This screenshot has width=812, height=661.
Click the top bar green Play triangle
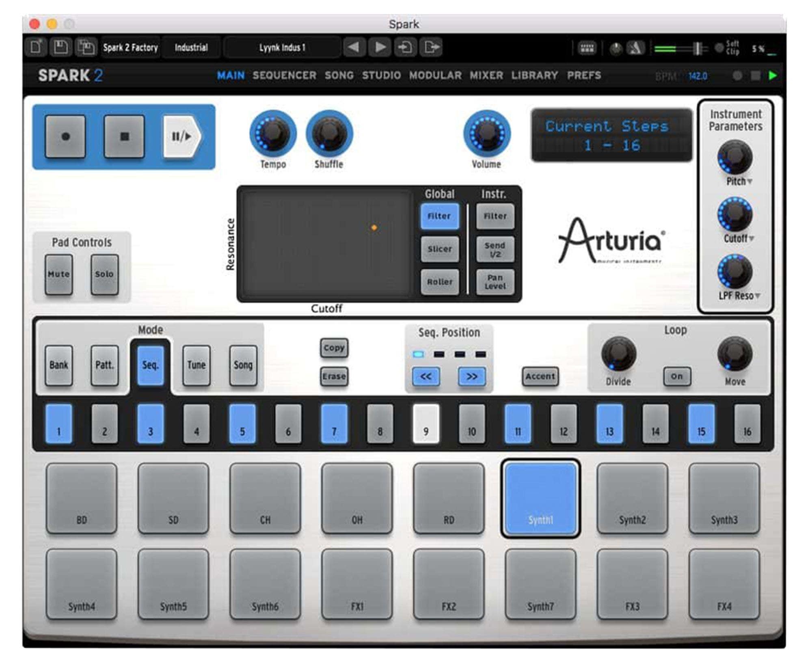pyautogui.click(x=773, y=76)
